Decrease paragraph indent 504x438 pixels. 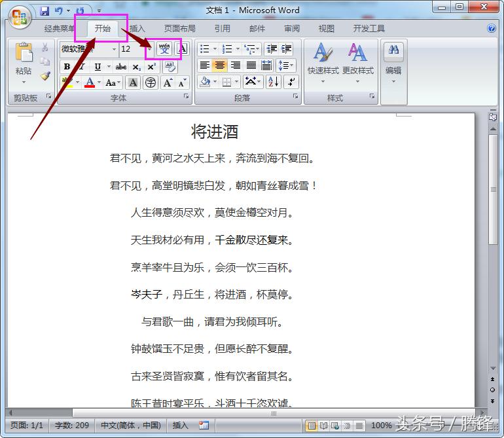pyautogui.click(x=272, y=49)
